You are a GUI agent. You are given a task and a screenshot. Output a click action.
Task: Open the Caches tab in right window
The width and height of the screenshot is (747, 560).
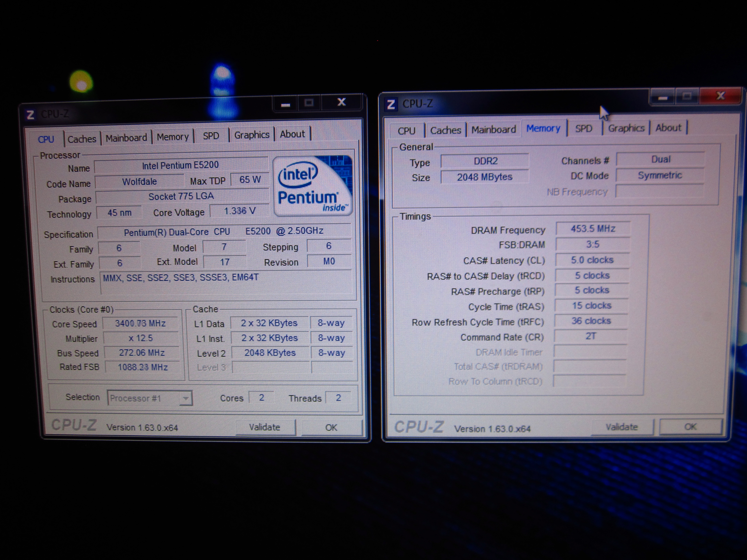(x=445, y=130)
